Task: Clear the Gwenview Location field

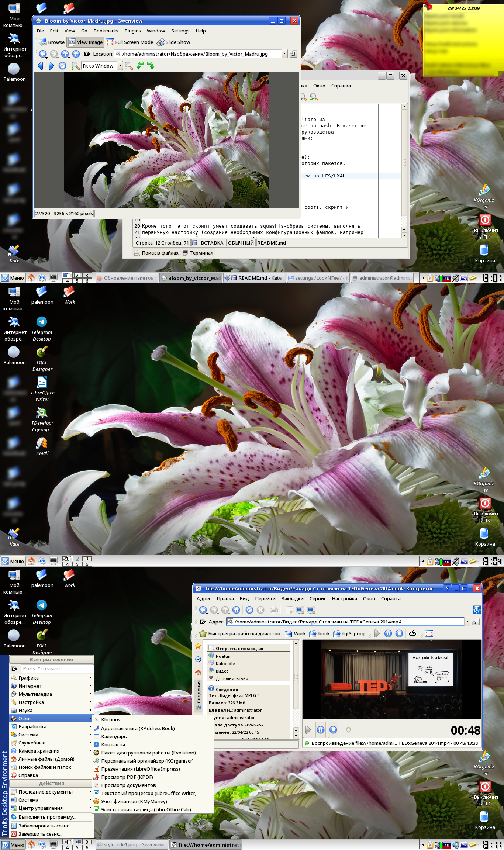Action: point(87,54)
